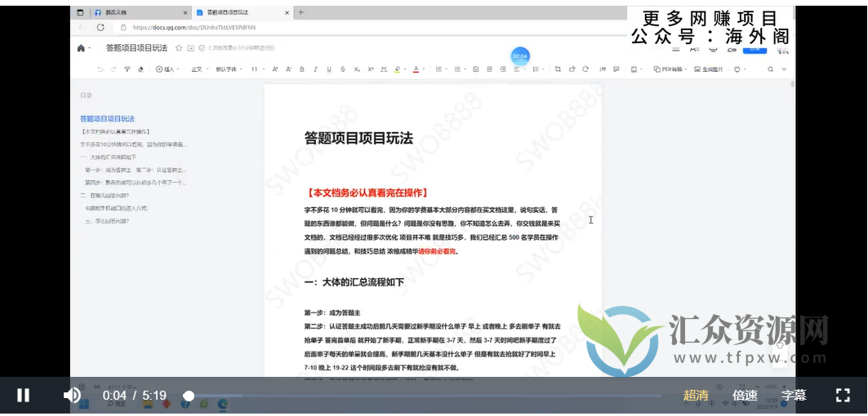Click the increase indent icon

point(503,69)
